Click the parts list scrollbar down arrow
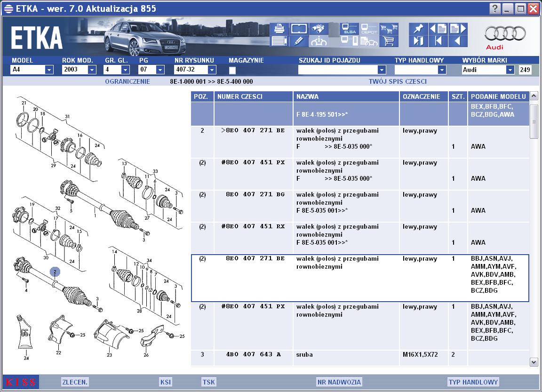Screen dimensions: 542x392 pyautogui.click(x=534, y=362)
